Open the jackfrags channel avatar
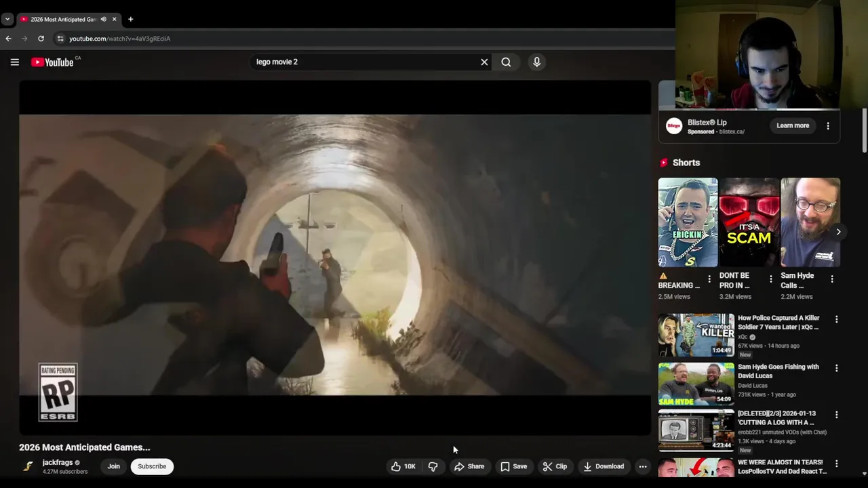The width and height of the screenshot is (868, 488). click(x=28, y=466)
